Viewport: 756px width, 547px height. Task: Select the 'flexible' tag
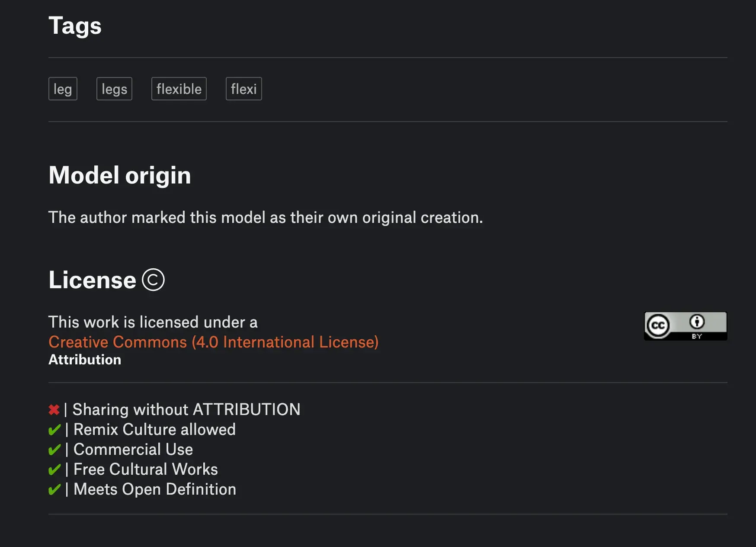click(179, 89)
